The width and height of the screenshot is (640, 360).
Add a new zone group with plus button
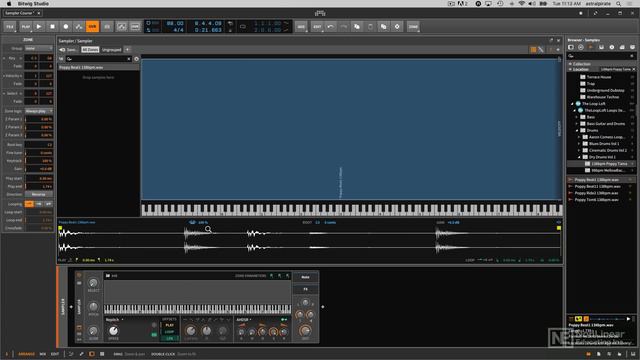coord(127,50)
